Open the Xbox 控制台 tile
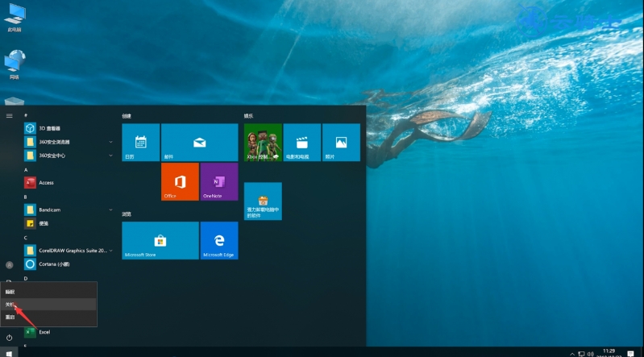This screenshot has height=357, width=644. [263, 142]
